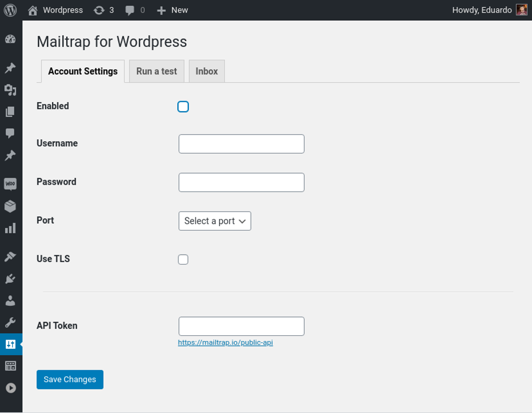Switch to the Inbox tab

click(207, 71)
